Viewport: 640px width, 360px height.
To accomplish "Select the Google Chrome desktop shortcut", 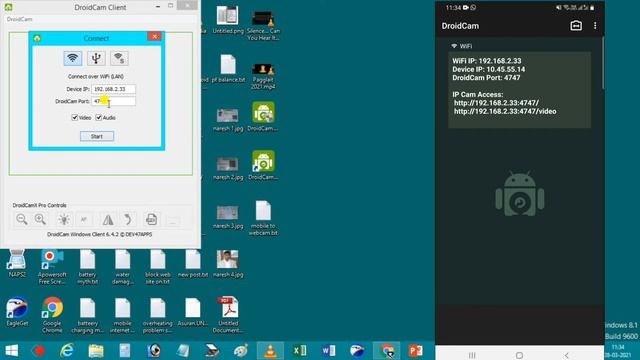I will pyautogui.click(x=52, y=315).
